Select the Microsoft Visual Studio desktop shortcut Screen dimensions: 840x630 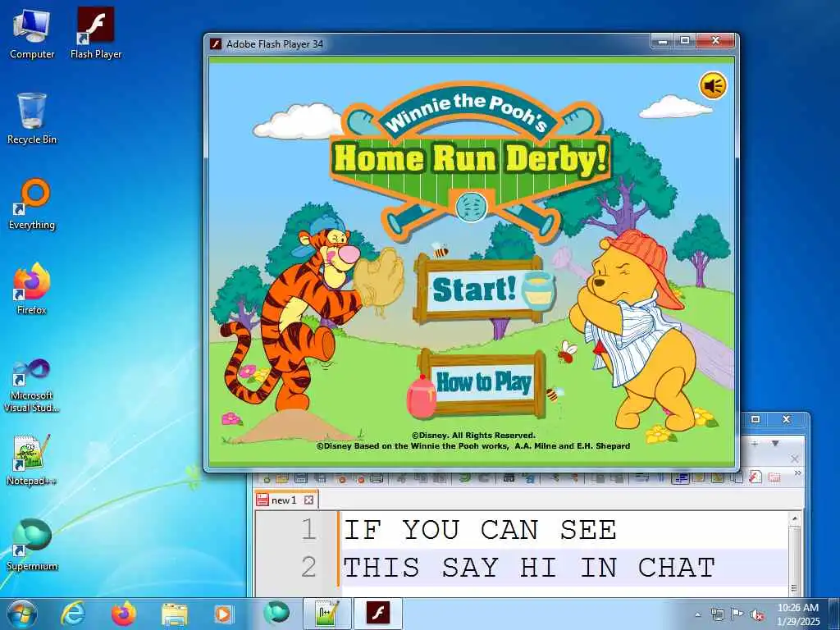pos(32,386)
